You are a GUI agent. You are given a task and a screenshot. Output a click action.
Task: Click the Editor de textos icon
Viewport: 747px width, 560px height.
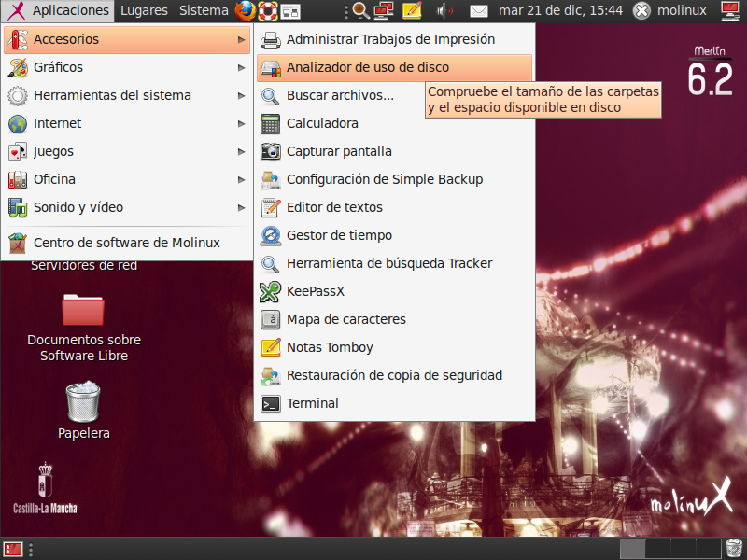point(271,208)
